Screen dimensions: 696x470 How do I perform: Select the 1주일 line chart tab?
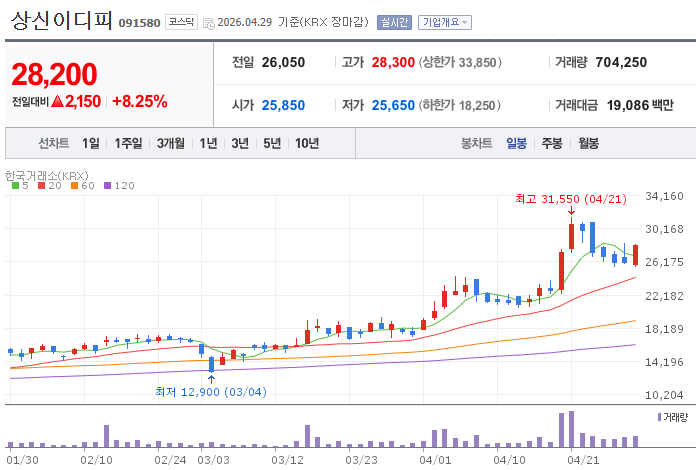click(128, 143)
